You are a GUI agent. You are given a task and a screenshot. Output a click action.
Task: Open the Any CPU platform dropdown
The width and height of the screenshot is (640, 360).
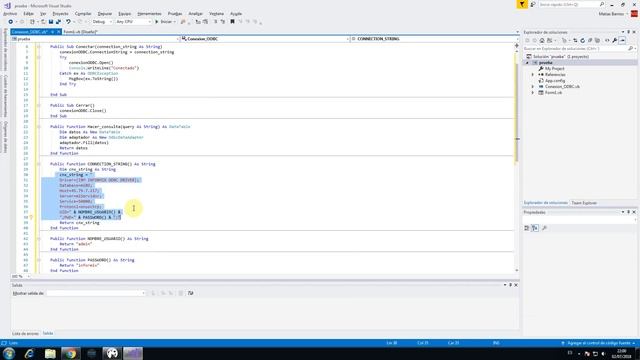tap(133, 22)
